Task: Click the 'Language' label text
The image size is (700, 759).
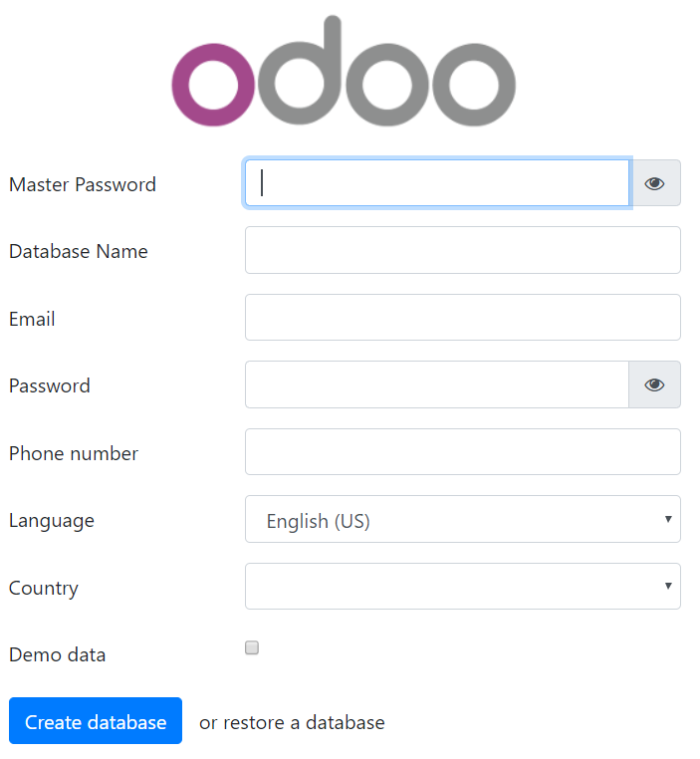Action: click(x=52, y=520)
